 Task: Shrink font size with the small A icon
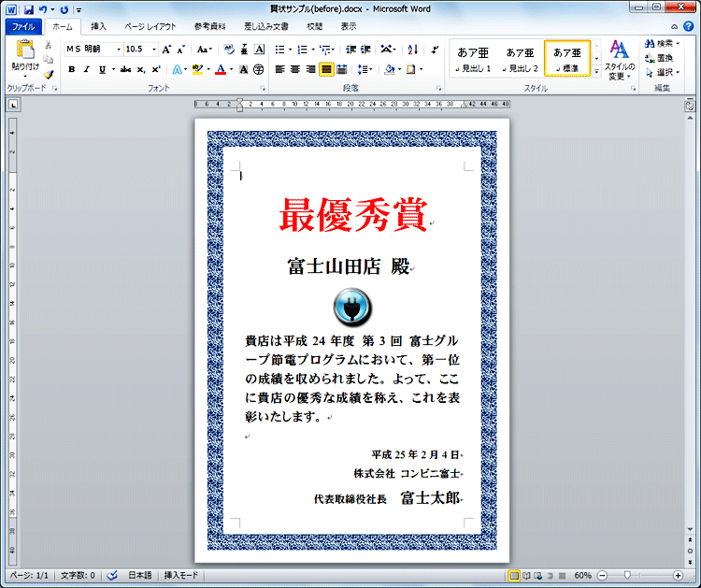pos(181,50)
